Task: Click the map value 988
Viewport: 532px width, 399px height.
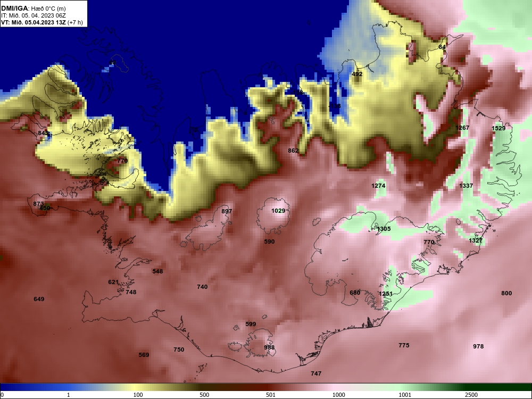Action: (269, 347)
